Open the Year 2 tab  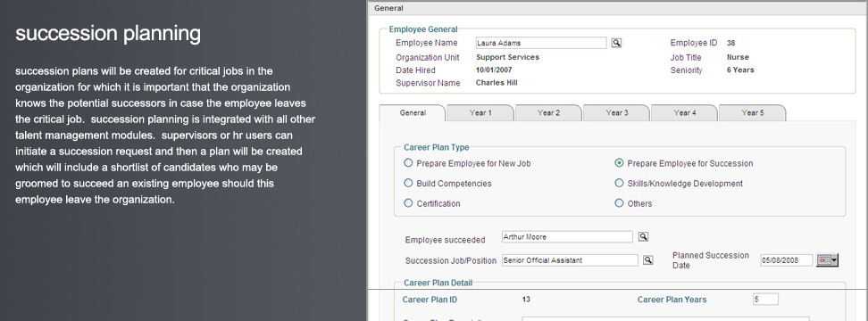point(548,112)
